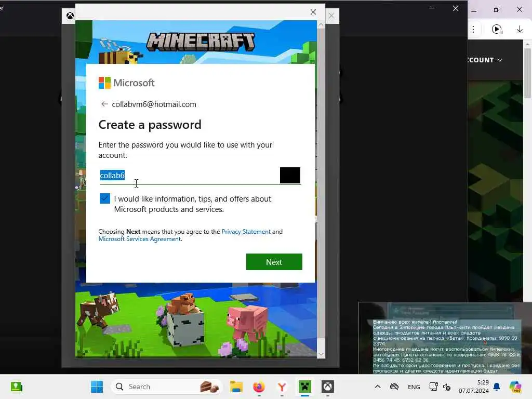Click the taskbar Search box
This screenshot has width=532, height=399.
point(166,387)
